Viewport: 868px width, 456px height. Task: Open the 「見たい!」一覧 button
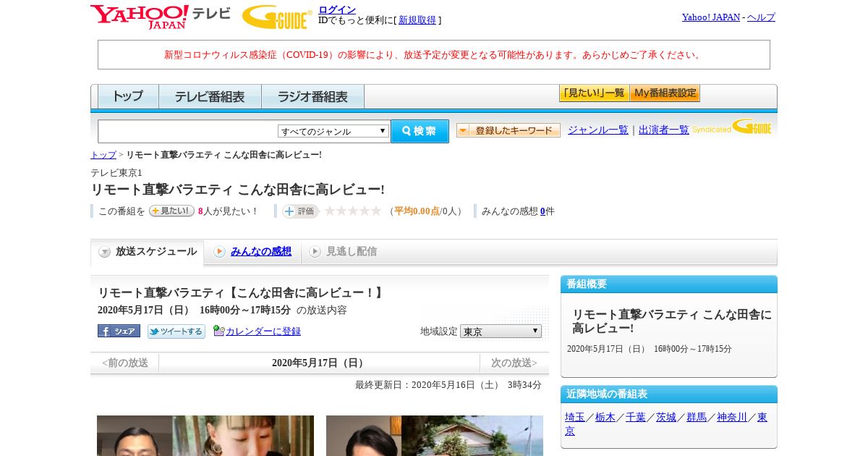tap(594, 93)
